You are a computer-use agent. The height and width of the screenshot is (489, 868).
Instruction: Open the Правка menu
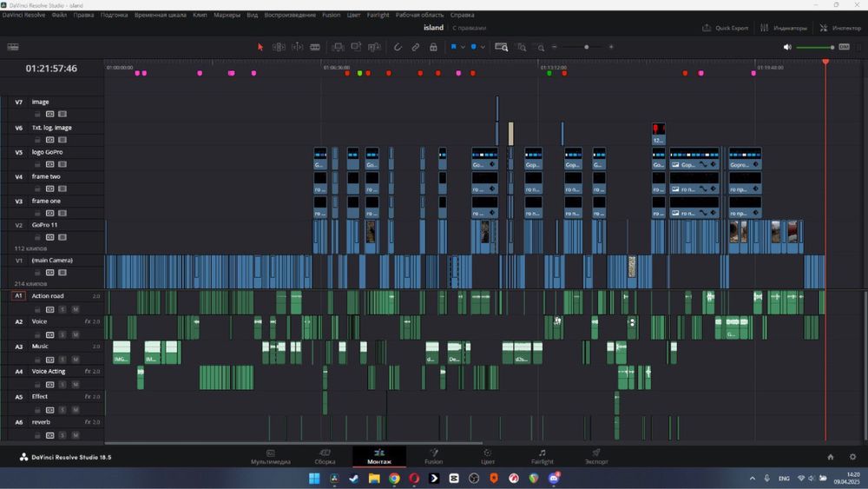(83, 15)
